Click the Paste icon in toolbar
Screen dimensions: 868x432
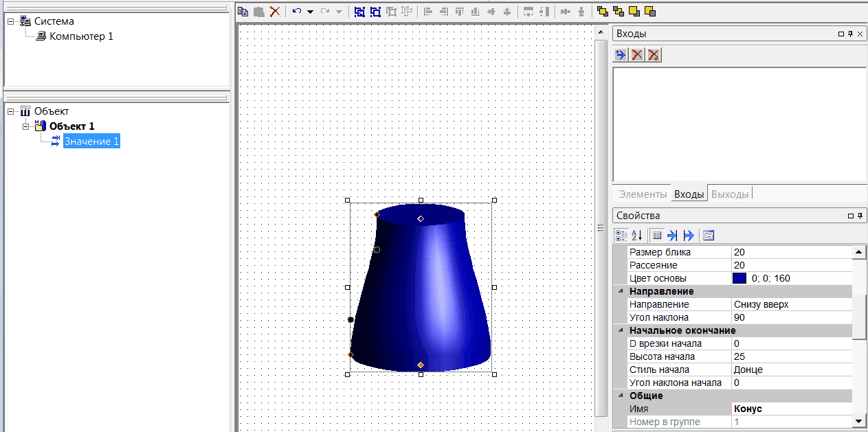coord(258,11)
